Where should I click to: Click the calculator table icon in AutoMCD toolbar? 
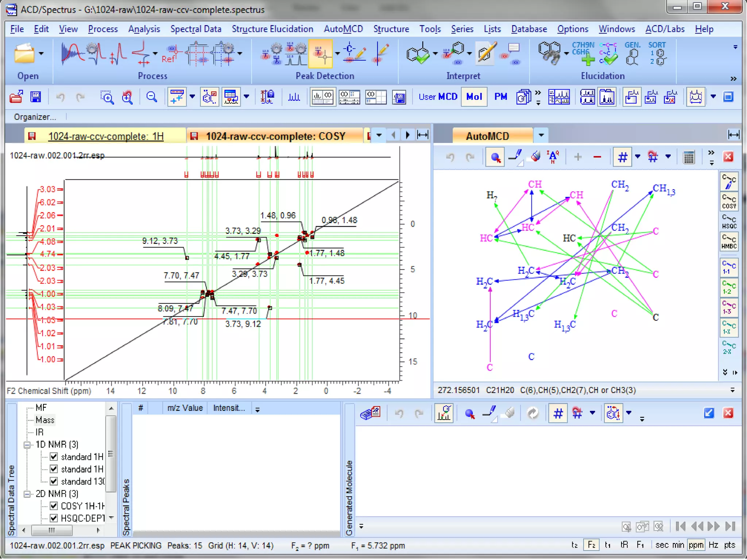689,157
